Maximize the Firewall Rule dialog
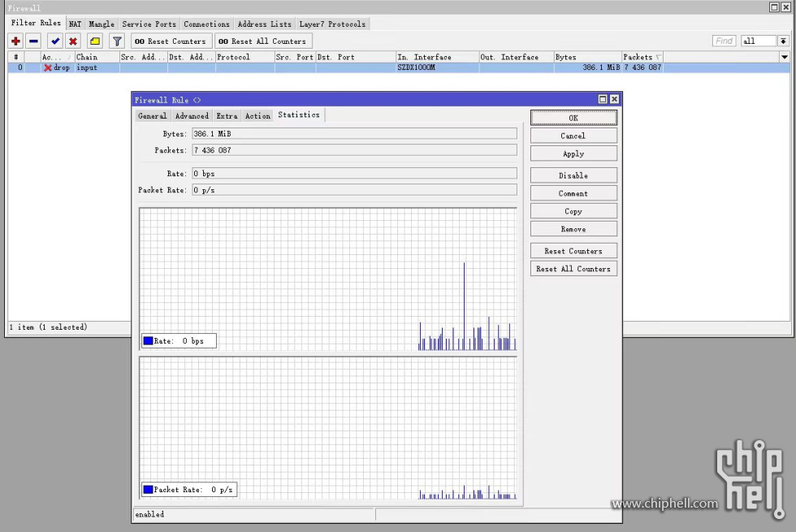The image size is (796, 532). (x=603, y=99)
